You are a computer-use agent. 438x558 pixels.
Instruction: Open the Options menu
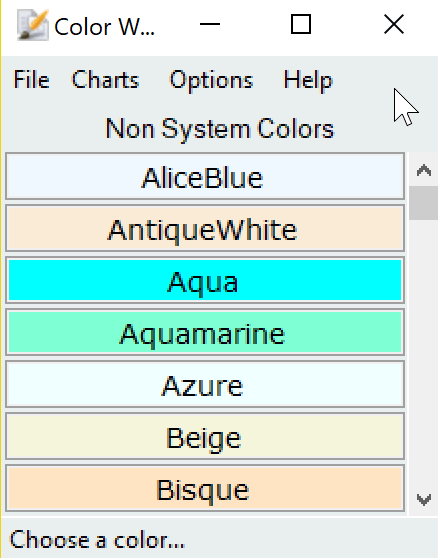(211, 80)
